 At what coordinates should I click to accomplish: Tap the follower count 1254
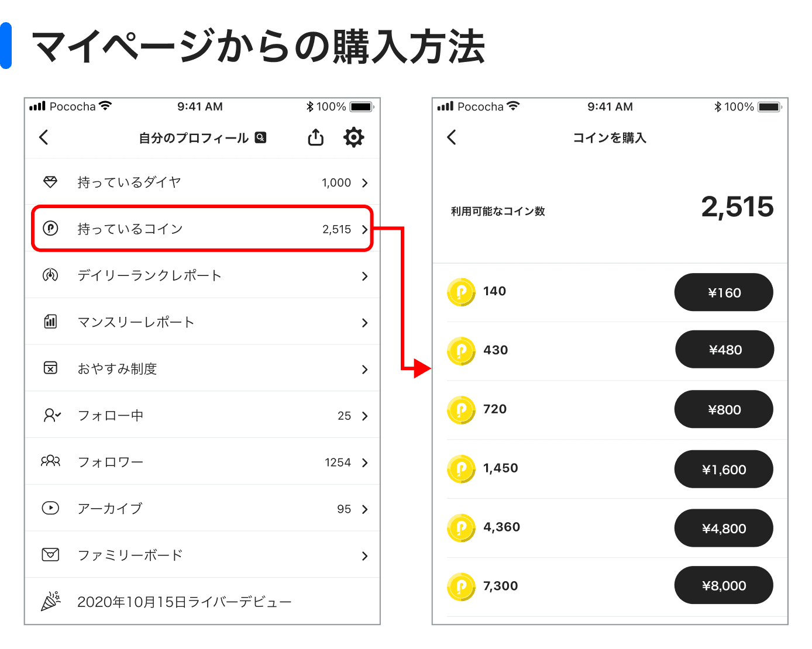click(x=338, y=462)
